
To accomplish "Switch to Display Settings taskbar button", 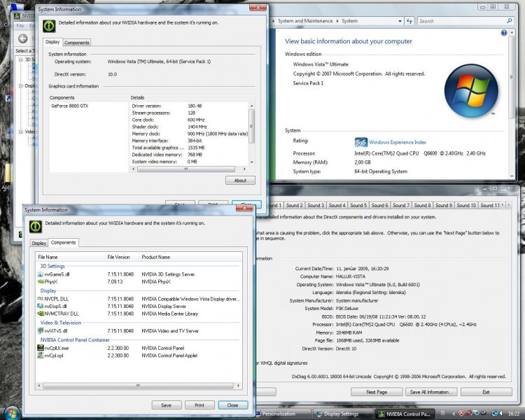I will (x=342, y=414).
